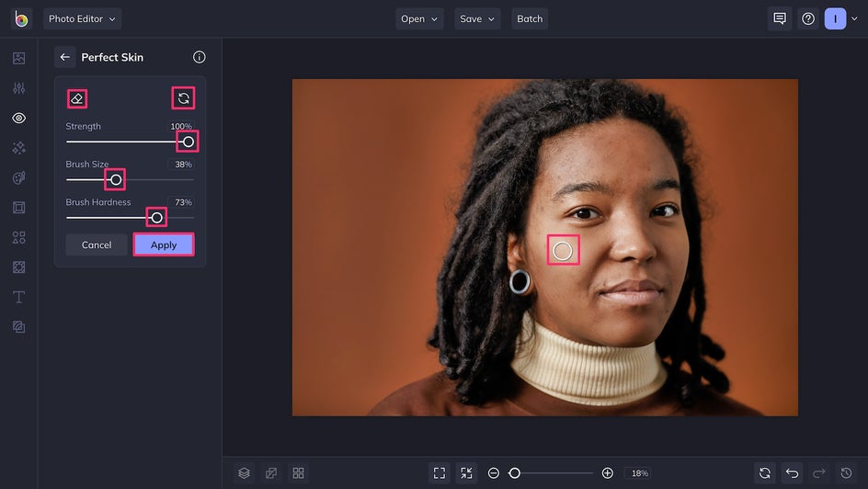Click the zoom in plus icon
Viewport: 868px width, 489px height.
[607, 473]
